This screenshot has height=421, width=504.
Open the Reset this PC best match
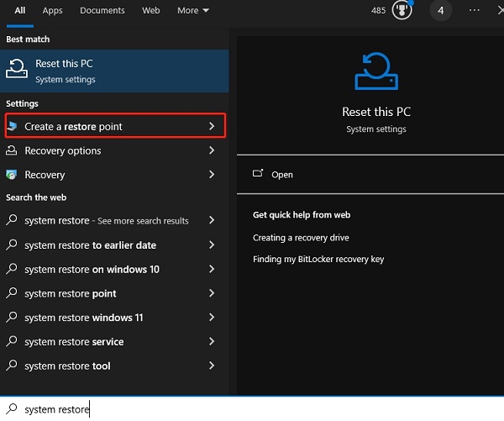click(x=114, y=71)
